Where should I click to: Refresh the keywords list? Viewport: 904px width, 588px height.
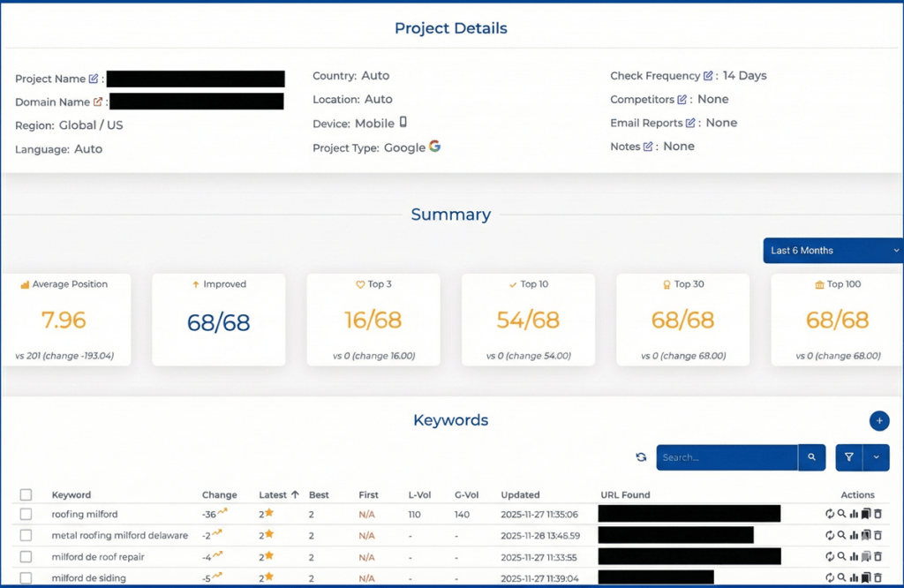tap(641, 457)
